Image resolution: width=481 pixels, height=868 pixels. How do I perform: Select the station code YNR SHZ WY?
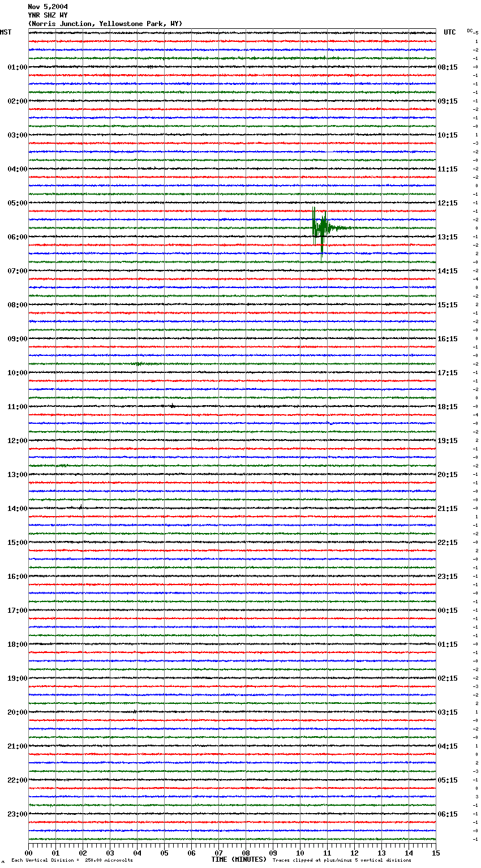[48, 15]
